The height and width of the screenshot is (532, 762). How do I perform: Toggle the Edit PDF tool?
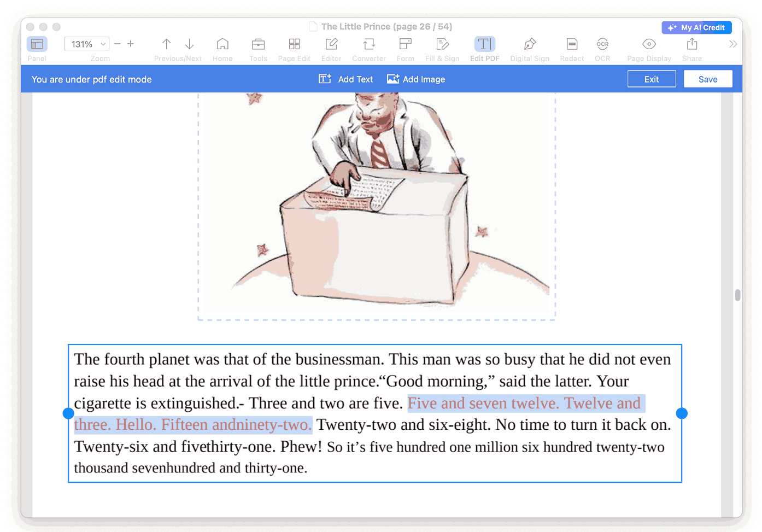pos(485,44)
